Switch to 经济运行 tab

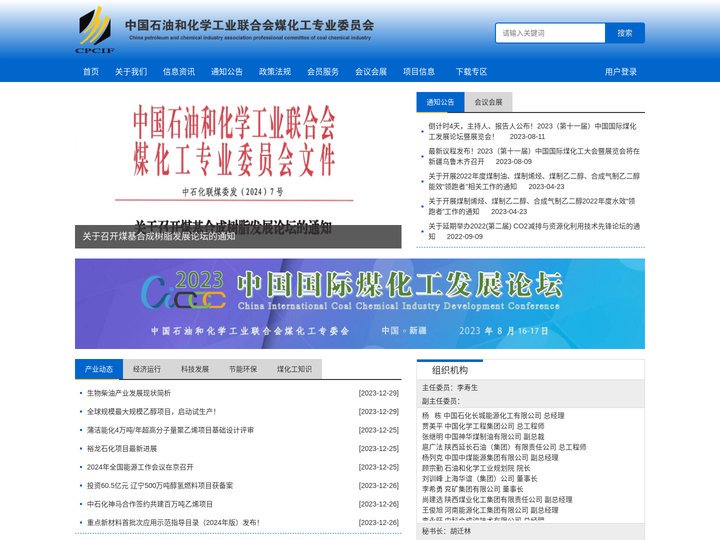click(x=147, y=369)
